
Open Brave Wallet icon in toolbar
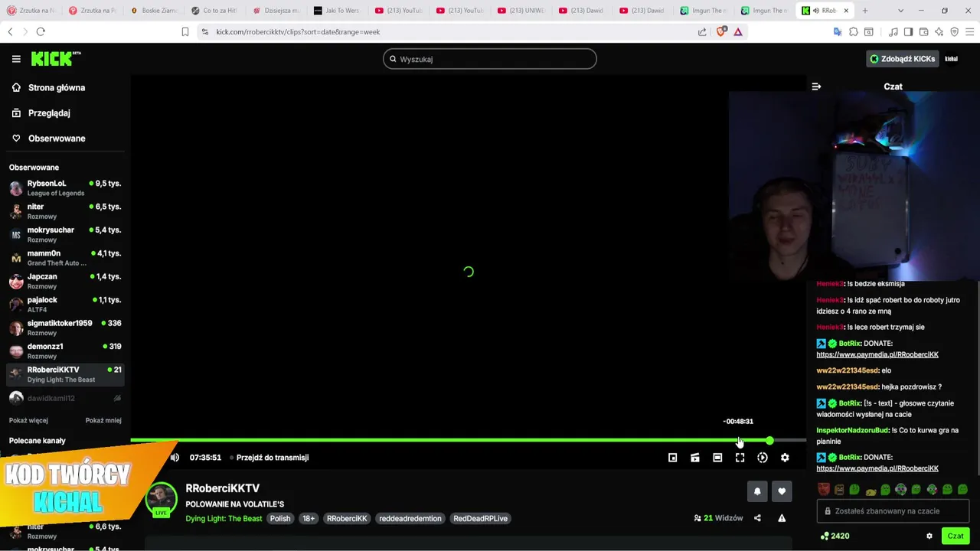[924, 31]
